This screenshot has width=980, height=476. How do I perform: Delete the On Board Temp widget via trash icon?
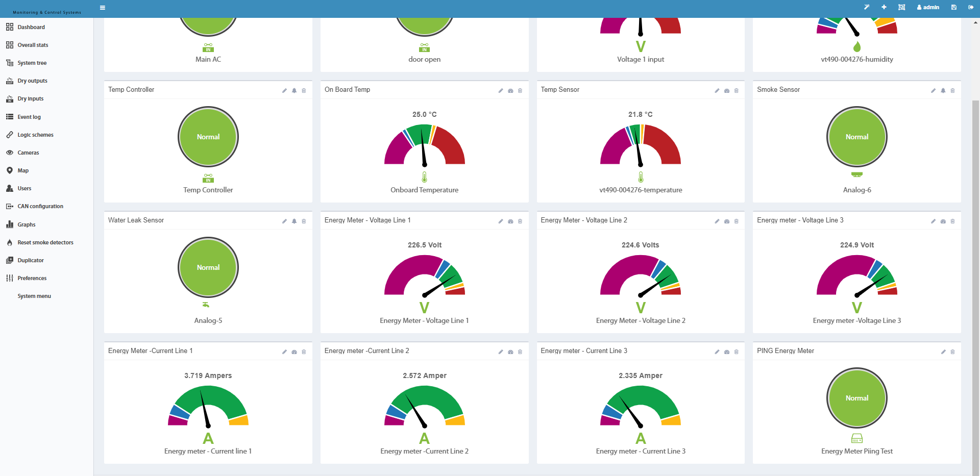coord(520,91)
